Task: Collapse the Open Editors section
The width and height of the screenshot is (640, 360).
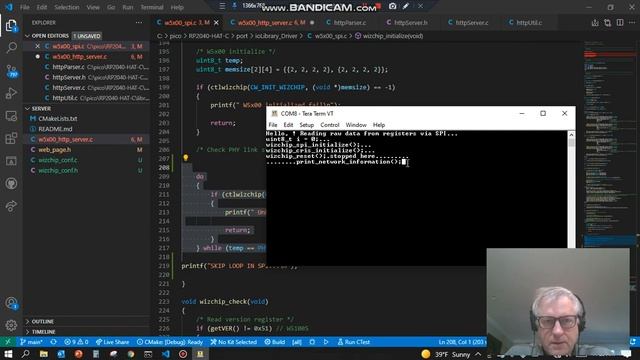Action: click(27, 36)
